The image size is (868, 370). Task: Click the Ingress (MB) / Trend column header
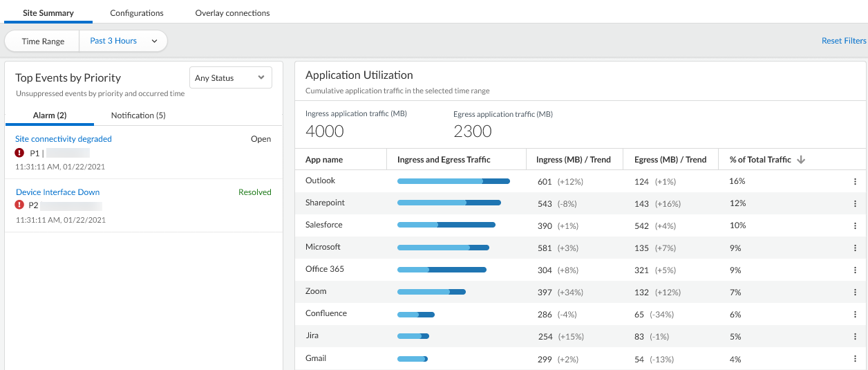coord(573,160)
